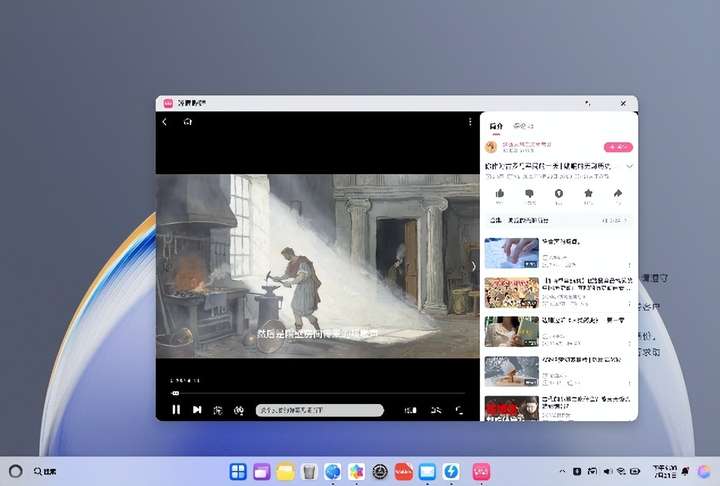Viewport: 720px width, 486px height.
Task: Collapse the side panel using the video edge arrow
Action: click(474, 266)
